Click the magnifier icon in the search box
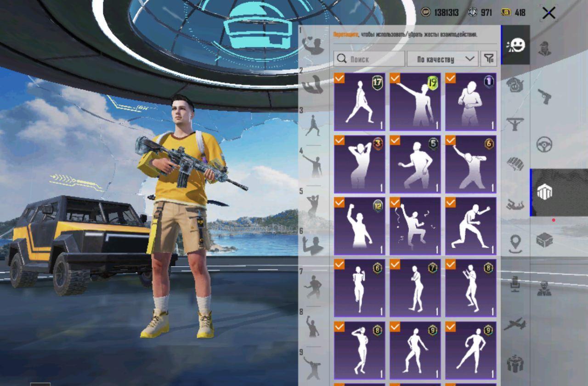Screen dimensions: 588x386 (341, 59)
